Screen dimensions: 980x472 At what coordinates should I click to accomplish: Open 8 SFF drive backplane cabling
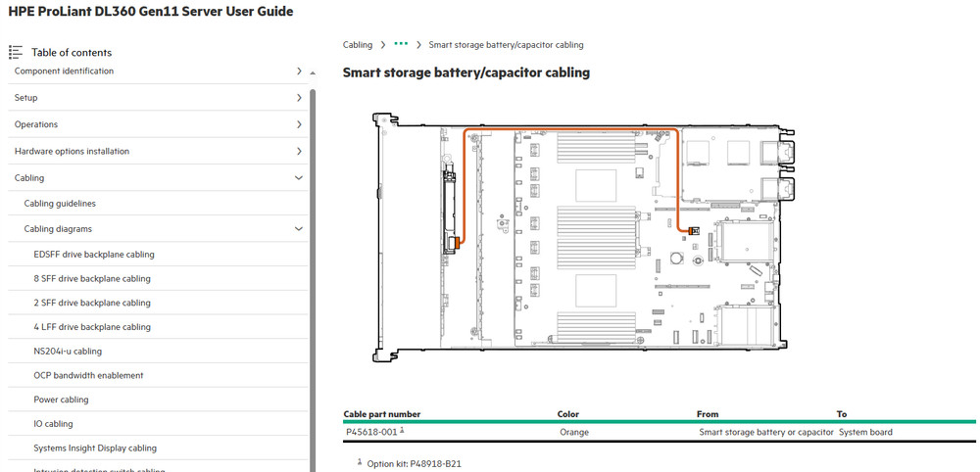[x=92, y=278]
